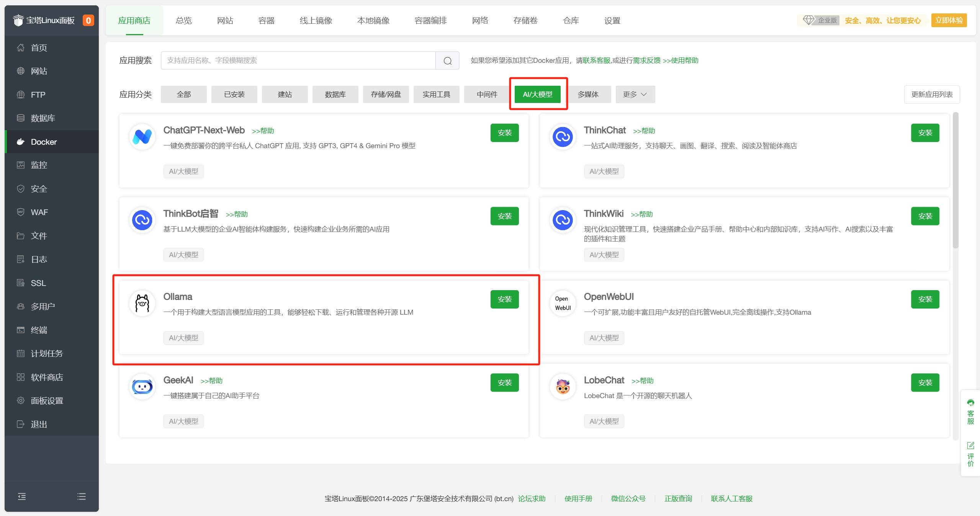980x516 pixels.
Task: Collapse the sidebar using the bottom-left icon
Action: [x=22, y=496]
